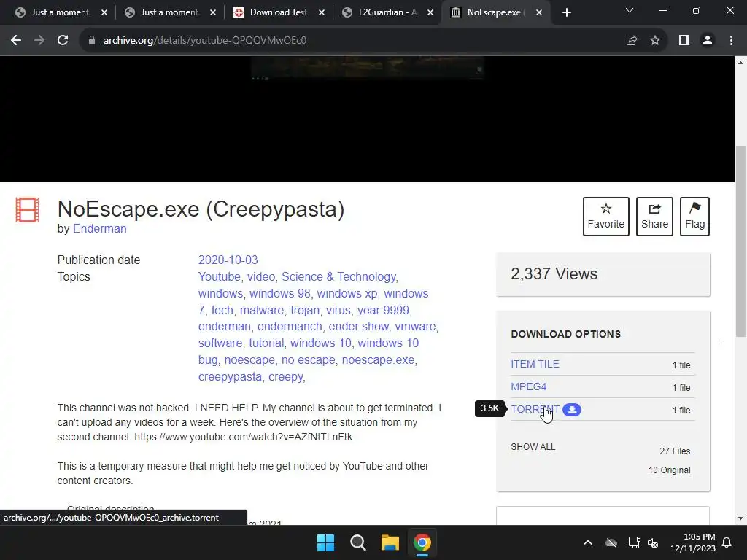This screenshot has height=560, width=747.
Task: Click the muted volume tray icon
Action: click(x=653, y=542)
